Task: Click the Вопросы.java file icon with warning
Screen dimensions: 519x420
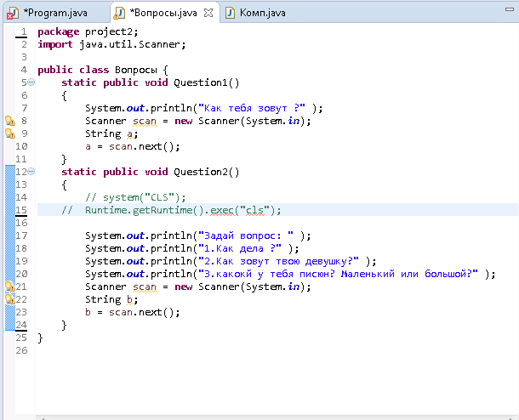Action: coord(119,14)
